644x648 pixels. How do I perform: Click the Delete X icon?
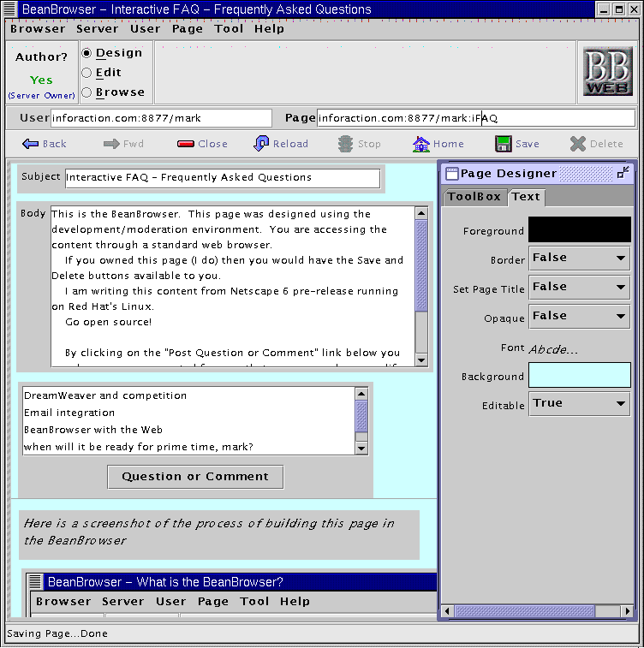[578, 144]
